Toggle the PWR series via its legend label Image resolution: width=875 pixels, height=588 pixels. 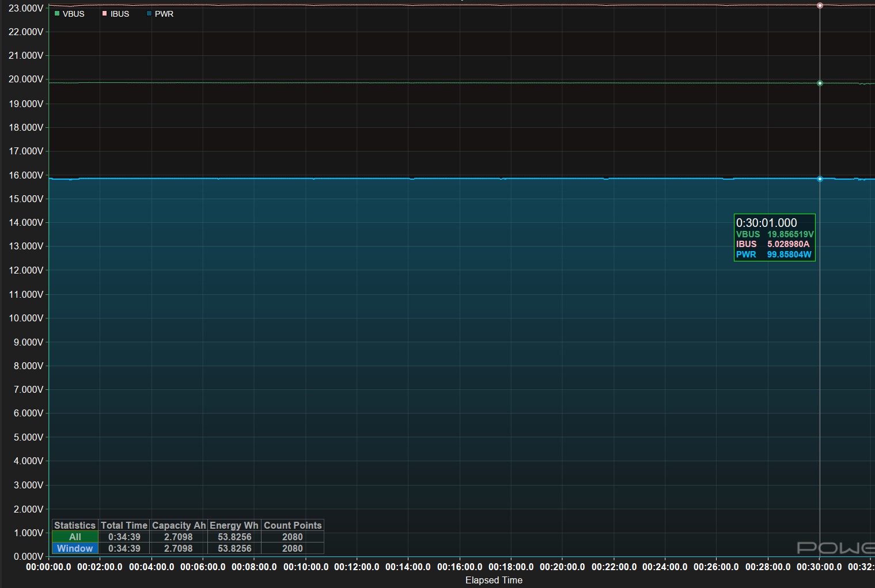[x=164, y=14]
